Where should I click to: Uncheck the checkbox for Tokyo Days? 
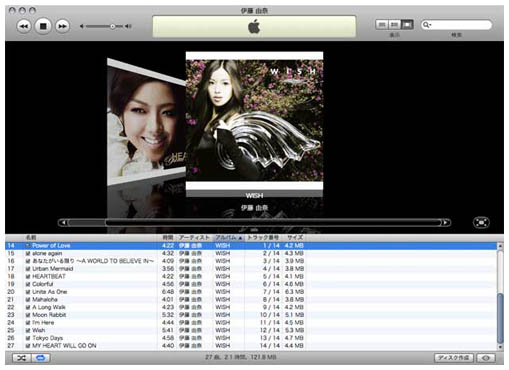point(28,338)
